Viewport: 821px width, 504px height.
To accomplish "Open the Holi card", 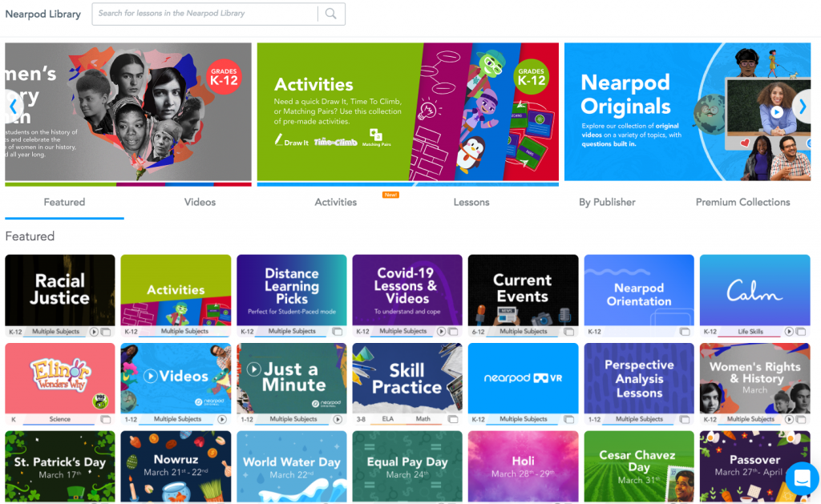I will coord(523,467).
